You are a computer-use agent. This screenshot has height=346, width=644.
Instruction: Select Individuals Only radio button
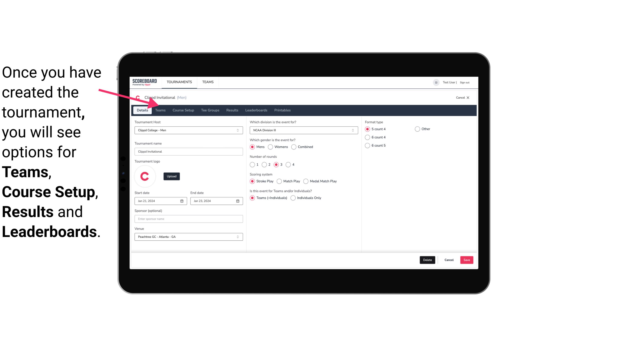(x=293, y=198)
